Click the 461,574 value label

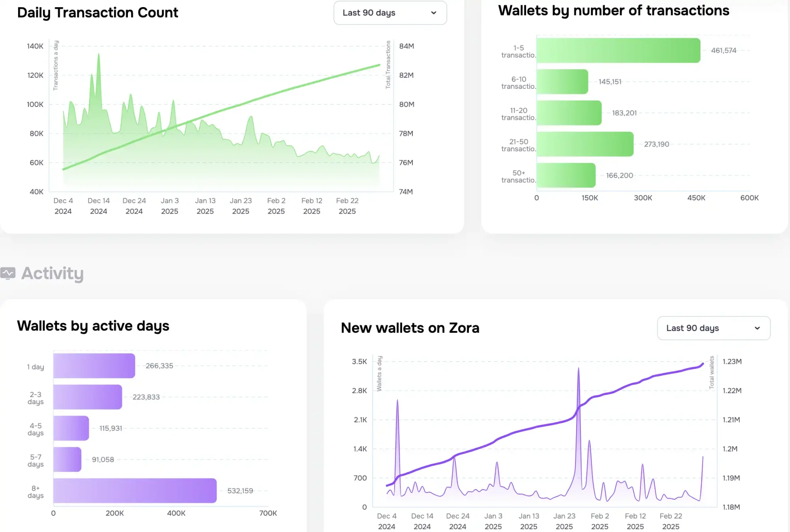pos(723,51)
